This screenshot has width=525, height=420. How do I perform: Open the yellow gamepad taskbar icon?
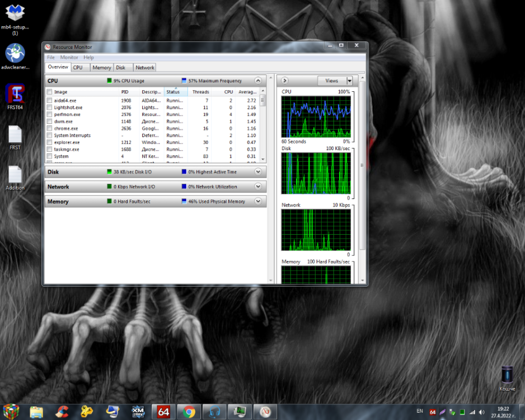click(x=87, y=412)
